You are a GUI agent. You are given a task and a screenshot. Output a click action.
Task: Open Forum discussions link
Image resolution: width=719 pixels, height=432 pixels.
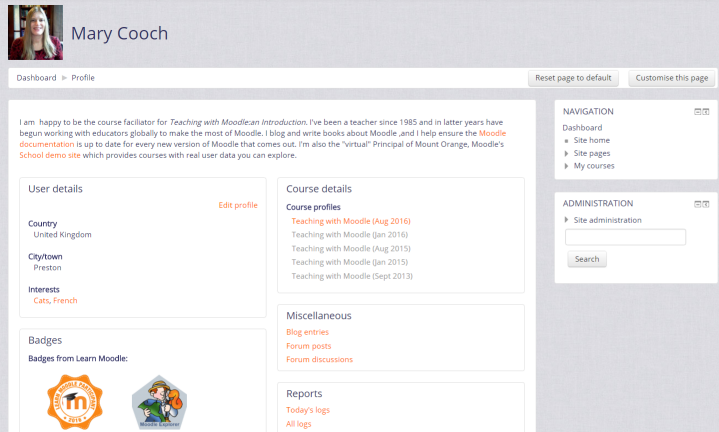[x=320, y=360]
